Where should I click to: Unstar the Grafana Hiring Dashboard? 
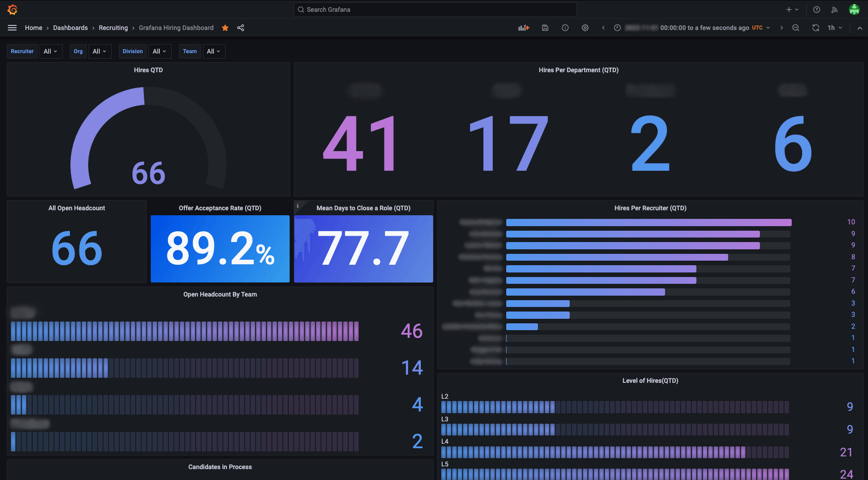tap(225, 28)
